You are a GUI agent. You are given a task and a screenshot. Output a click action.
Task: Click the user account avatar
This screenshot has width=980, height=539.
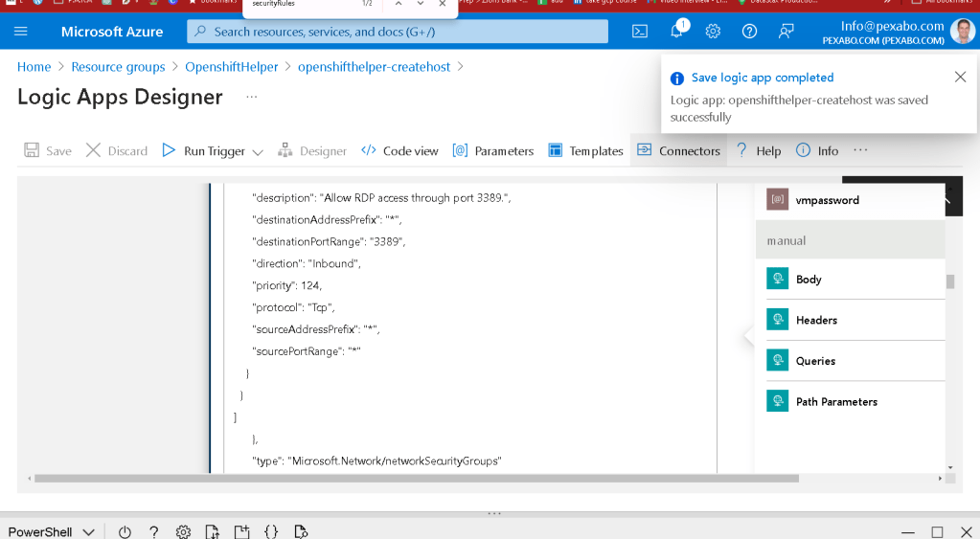tap(963, 32)
